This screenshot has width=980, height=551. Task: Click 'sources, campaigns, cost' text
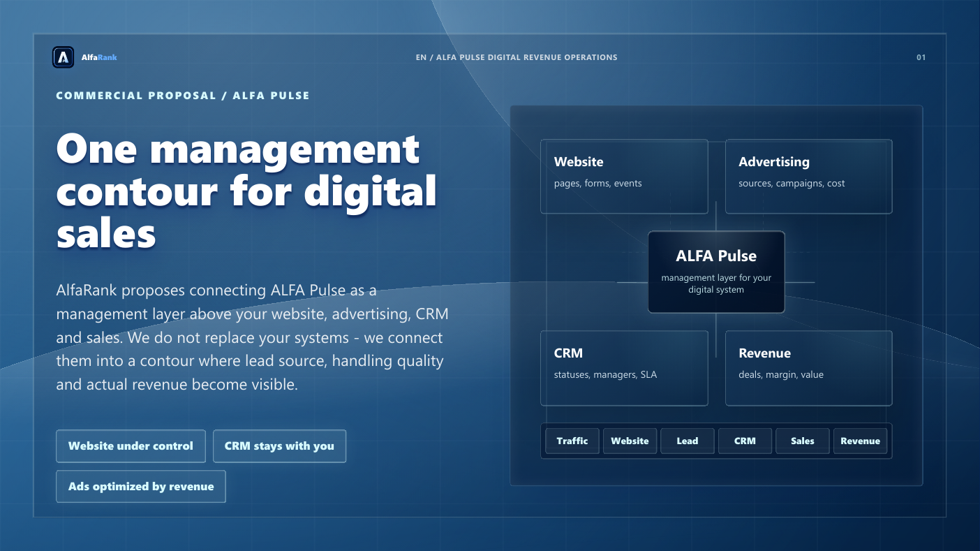pos(792,183)
